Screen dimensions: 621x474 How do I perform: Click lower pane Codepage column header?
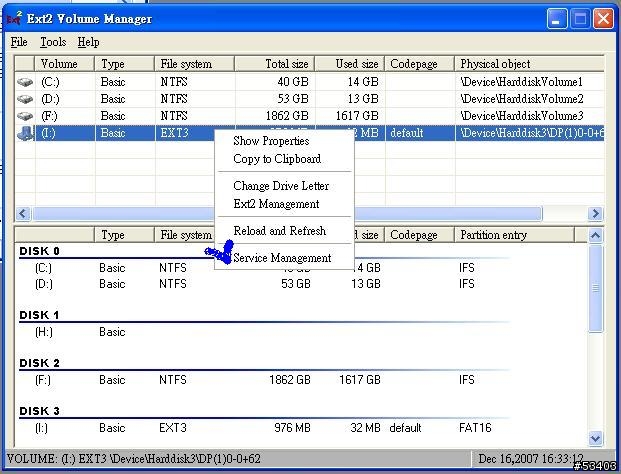click(x=419, y=235)
